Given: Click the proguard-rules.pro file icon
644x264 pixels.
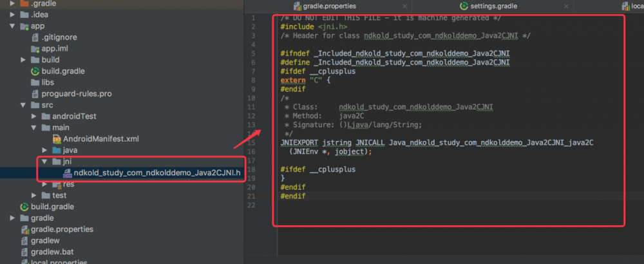Looking at the screenshot, I should point(35,93).
